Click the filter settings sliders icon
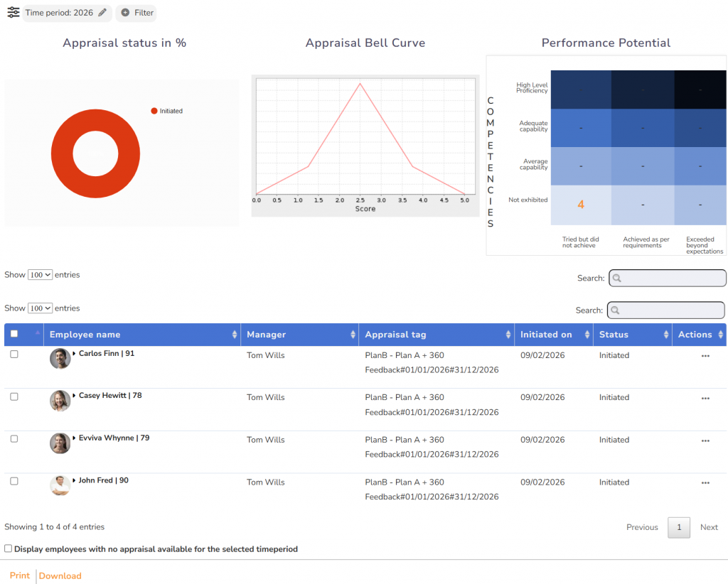728x584 pixels. click(13, 13)
